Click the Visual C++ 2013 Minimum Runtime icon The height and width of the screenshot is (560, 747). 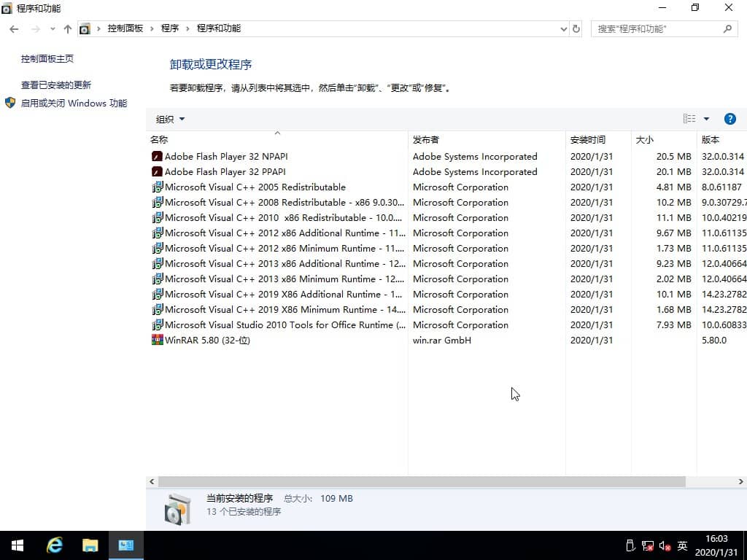[158, 279]
